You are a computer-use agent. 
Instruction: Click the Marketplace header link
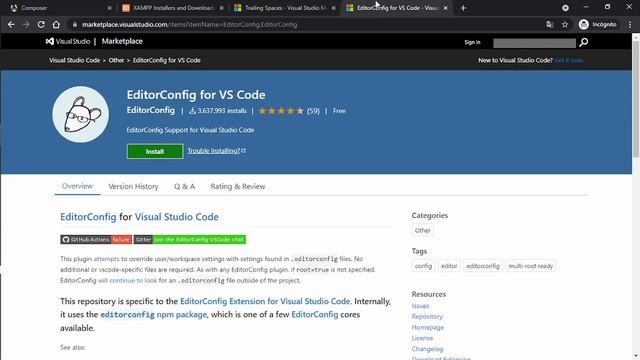[122, 41]
